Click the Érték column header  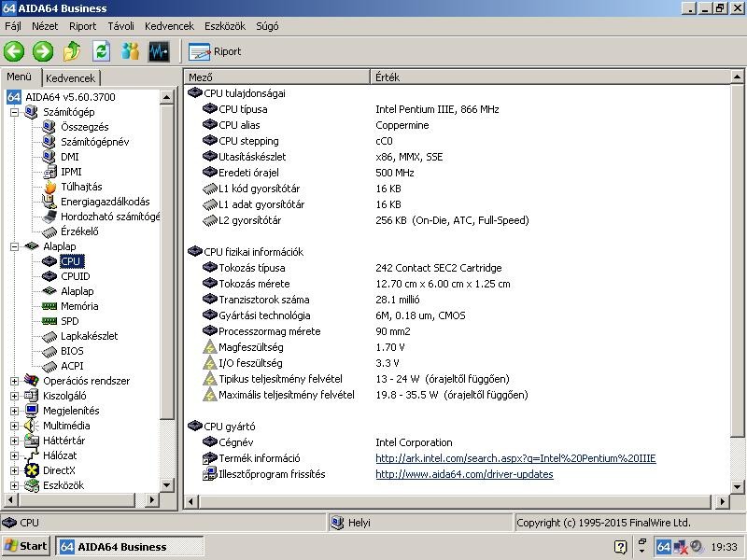coord(550,77)
